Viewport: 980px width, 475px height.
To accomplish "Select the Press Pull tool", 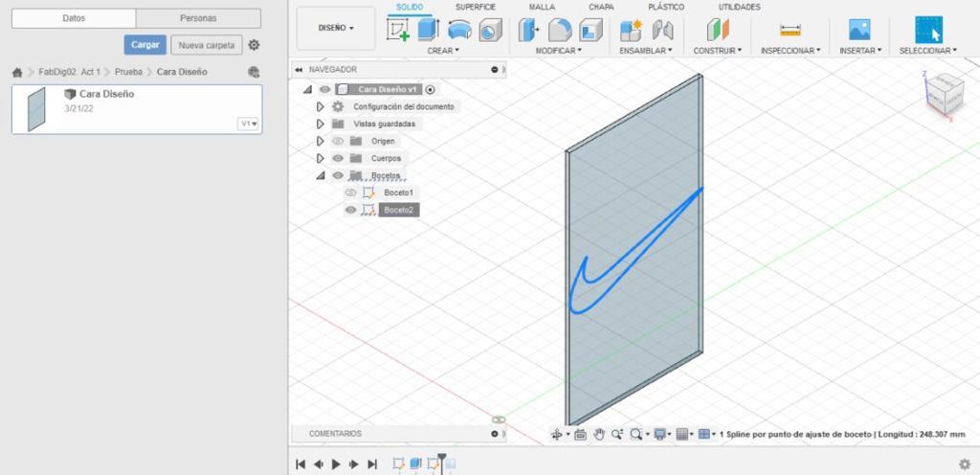I will click(x=528, y=30).
